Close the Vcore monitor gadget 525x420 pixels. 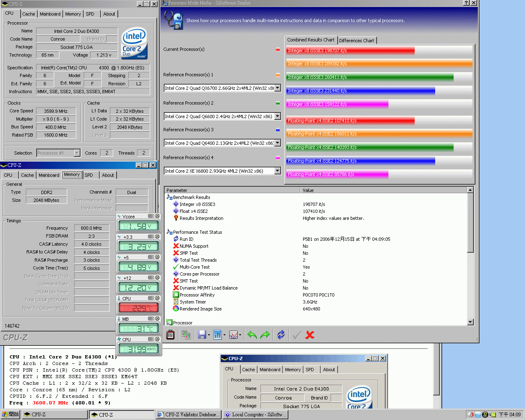click(x=157, y=216)
